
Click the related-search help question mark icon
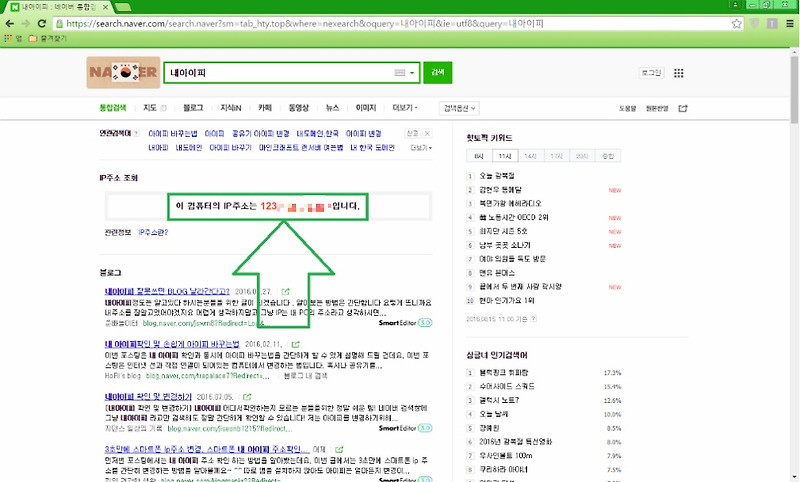[x=136, y=134]
